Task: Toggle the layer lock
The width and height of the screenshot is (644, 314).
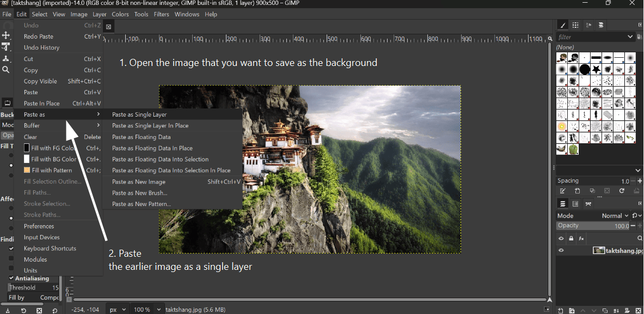Action: pos(571,238)
